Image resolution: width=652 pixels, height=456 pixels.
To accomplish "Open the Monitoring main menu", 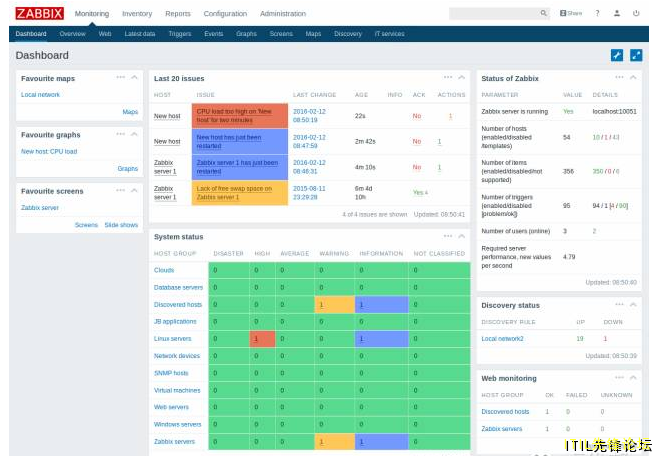I will [92, 14].
